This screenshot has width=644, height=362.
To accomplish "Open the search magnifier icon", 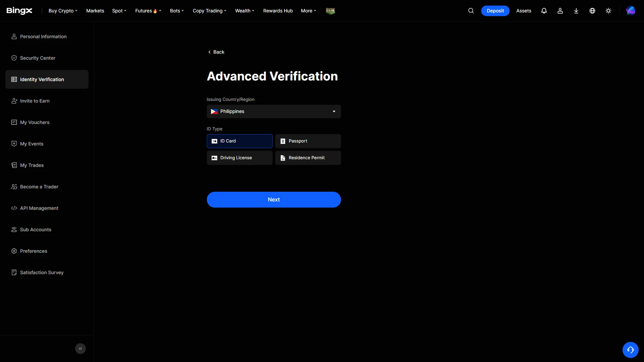I will (471, 11).
